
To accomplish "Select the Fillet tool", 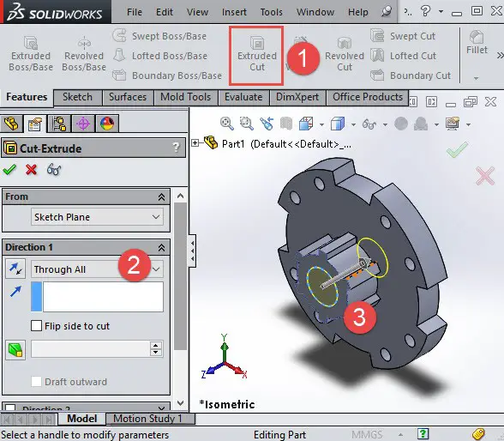I will click(x=477, y=43).
